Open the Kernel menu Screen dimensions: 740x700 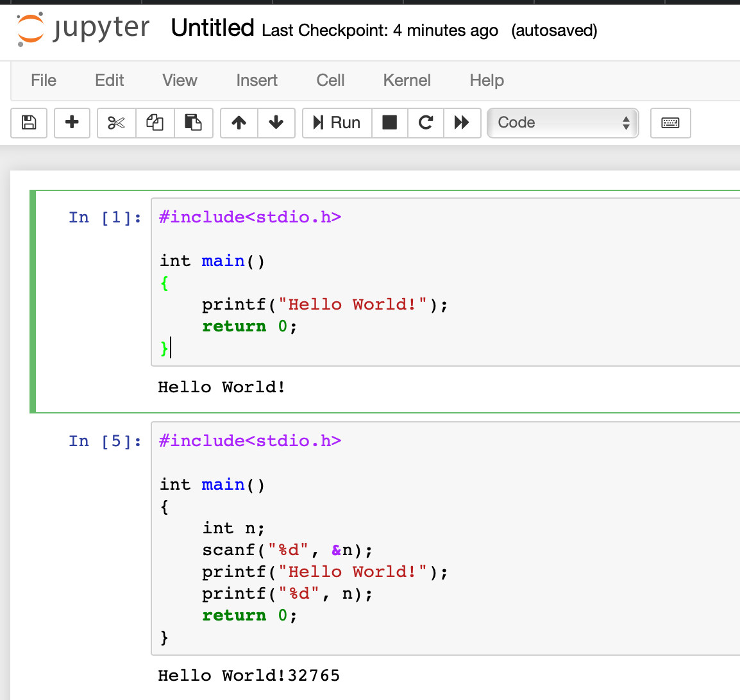pyautogui.click(x=407, y=80)
